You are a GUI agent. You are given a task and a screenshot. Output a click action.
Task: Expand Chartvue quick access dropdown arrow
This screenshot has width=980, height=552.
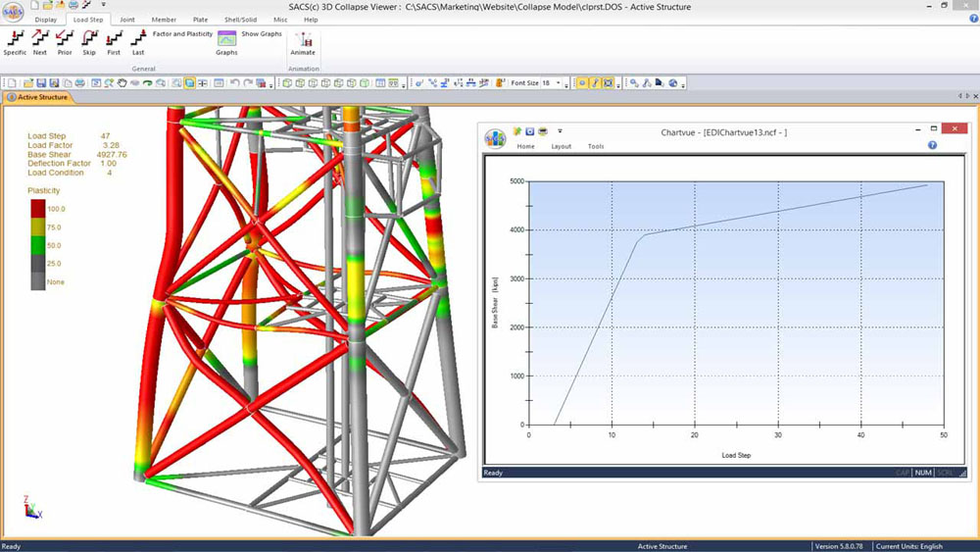[x=560, y=130]
